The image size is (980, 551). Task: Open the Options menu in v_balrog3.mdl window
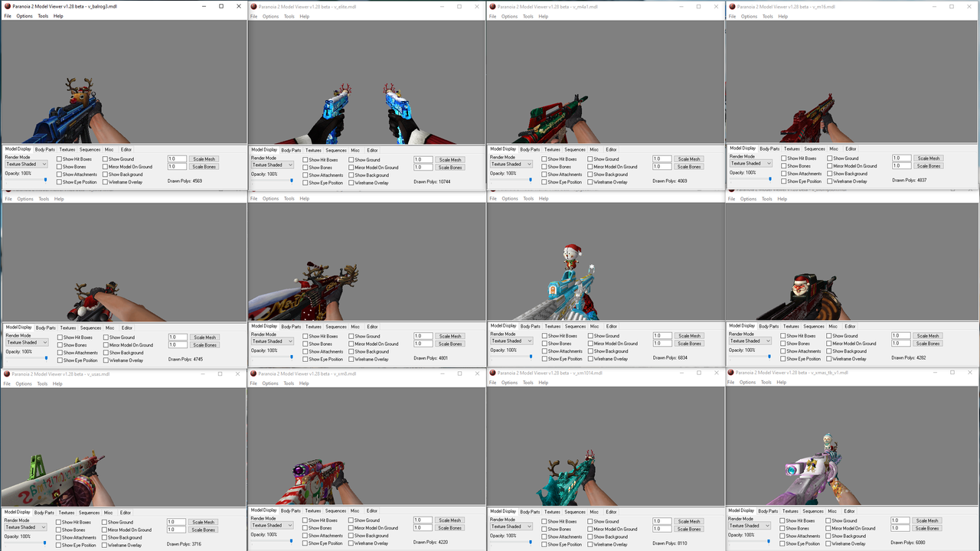tap(24, 16)
